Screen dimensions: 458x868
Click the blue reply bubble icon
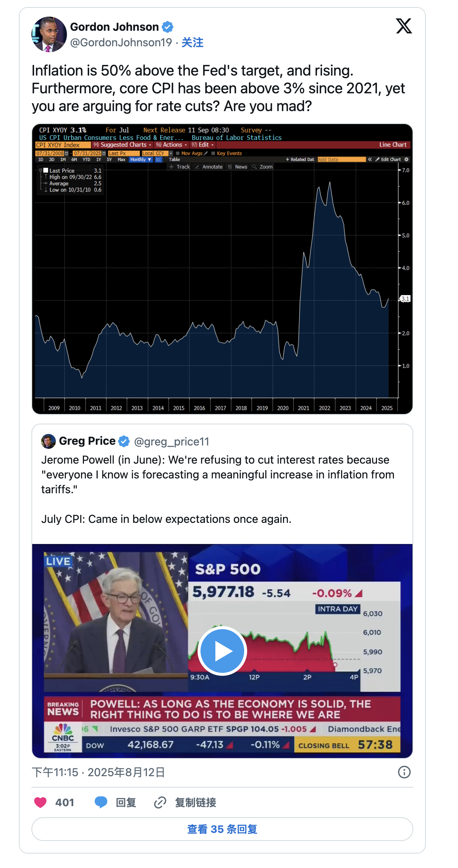[x=101, y=802]
